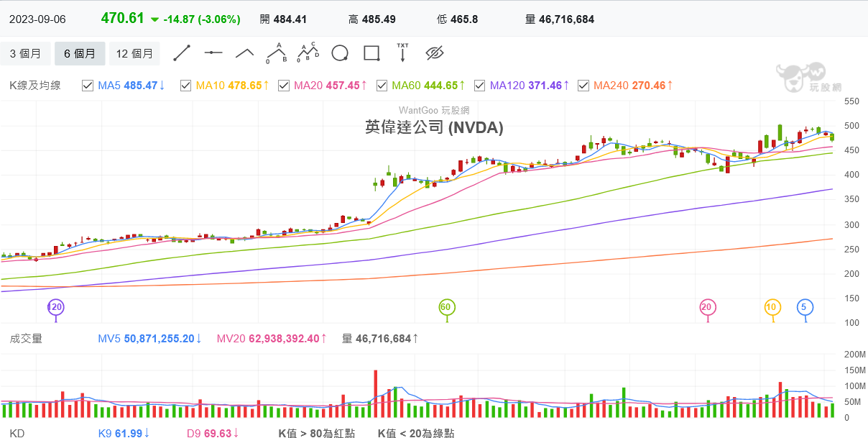868x438 pixels.
Task: Select the angle line drawing tool
Action: [x=245, y=53]
